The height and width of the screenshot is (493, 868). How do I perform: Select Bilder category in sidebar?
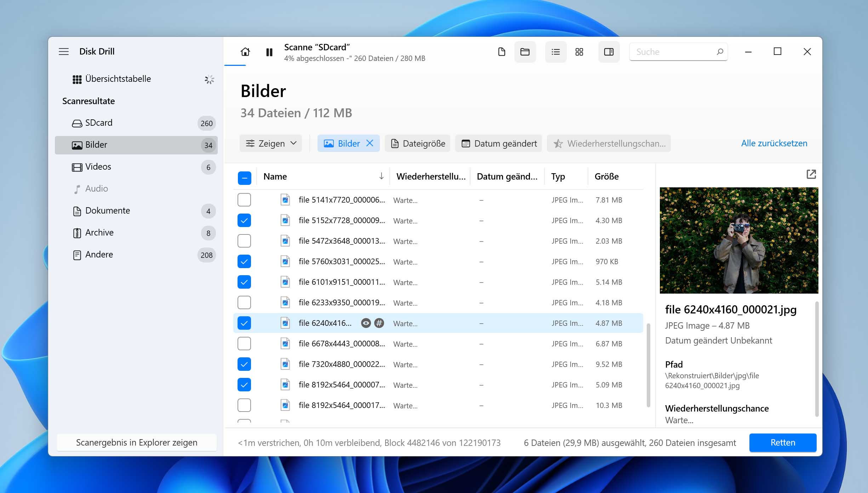point(136,145)
